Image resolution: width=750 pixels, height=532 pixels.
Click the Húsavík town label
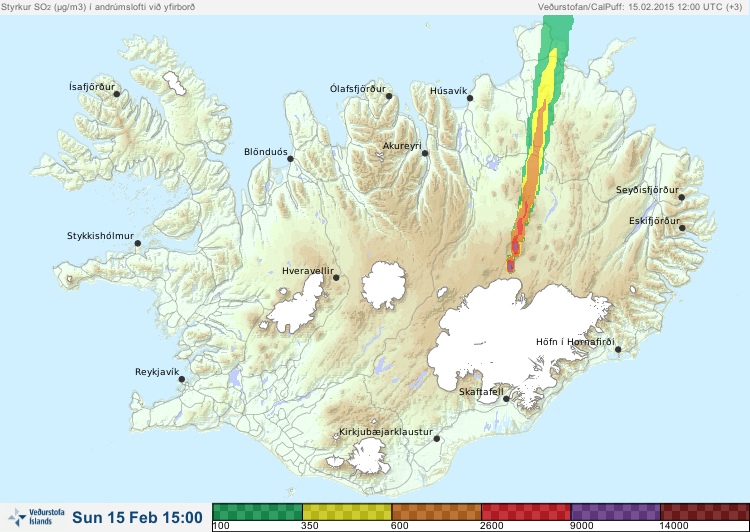[448, 91]
